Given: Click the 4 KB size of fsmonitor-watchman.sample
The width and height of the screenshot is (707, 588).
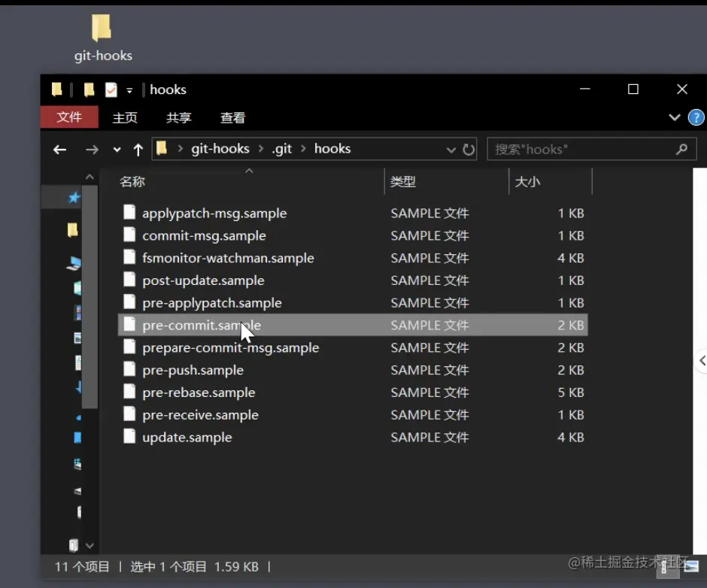Looking at the screenshot, I should click(x=570, y=258).
